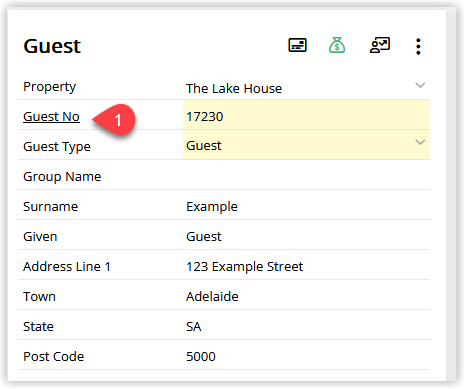Click the guest chart presentation icon
This screenshot has height=389, width=465.
(380, 45)
